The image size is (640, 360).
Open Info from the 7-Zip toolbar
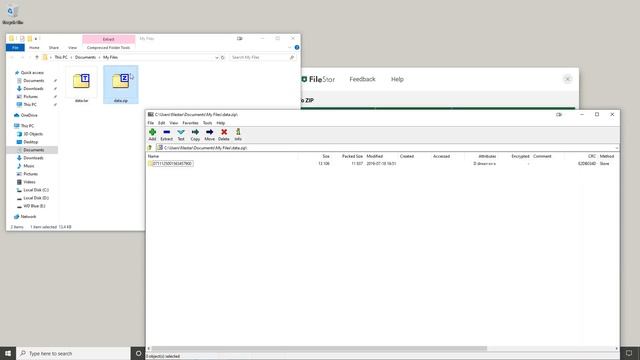238,134
